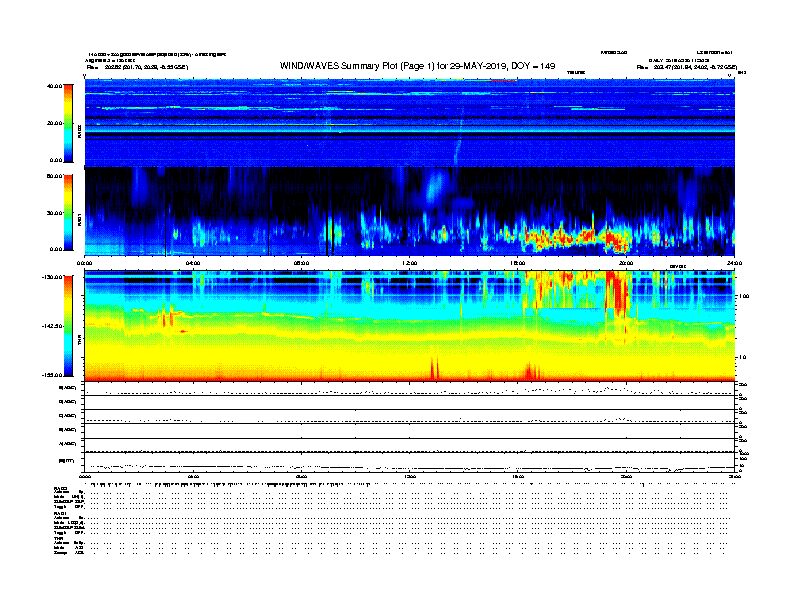The height and width of the screenshot is (612, 792).
Task: Click the TNR status heading at bottom left
Action: pyautogui.click(x=58, y=538)
